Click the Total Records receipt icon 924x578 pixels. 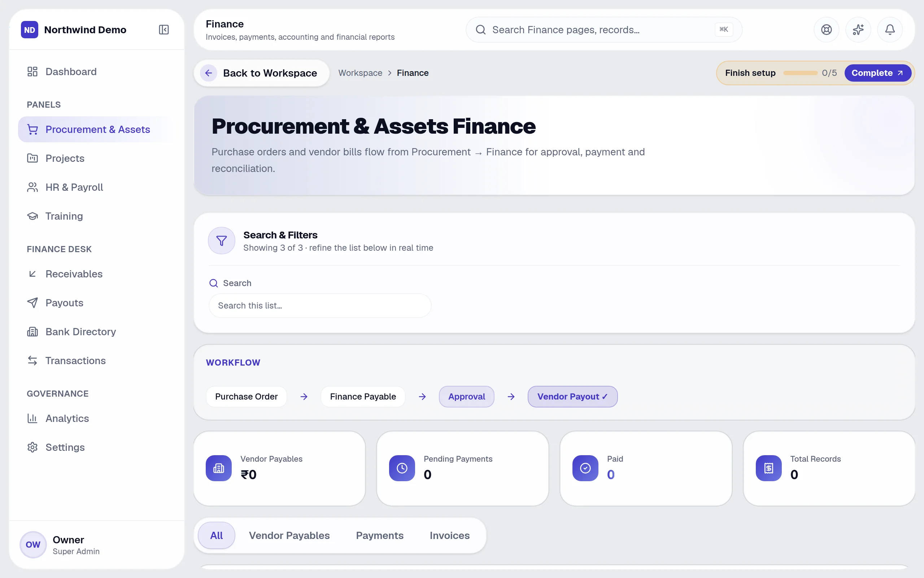(x=768, y=468)
